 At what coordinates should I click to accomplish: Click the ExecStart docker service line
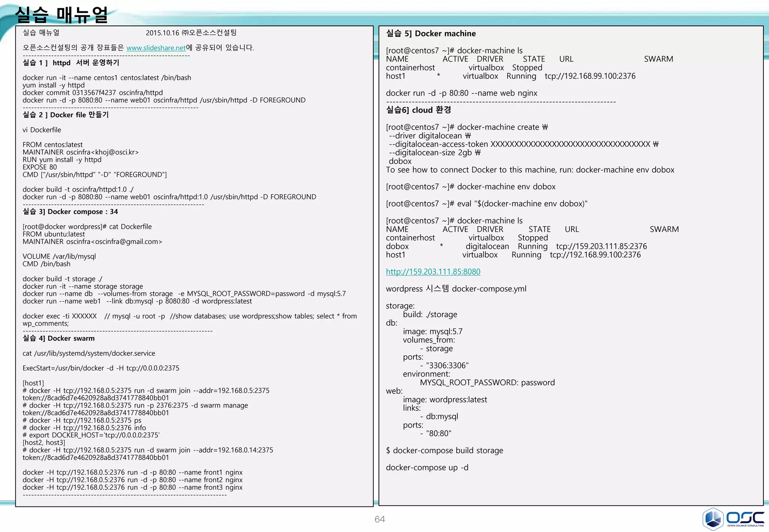click(x=101, y=368)
